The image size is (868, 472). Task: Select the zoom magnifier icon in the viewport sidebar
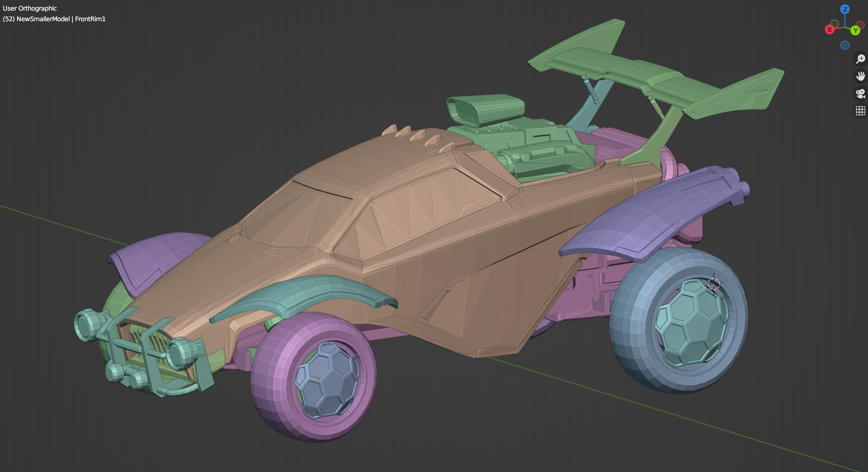tap(860, 59)
